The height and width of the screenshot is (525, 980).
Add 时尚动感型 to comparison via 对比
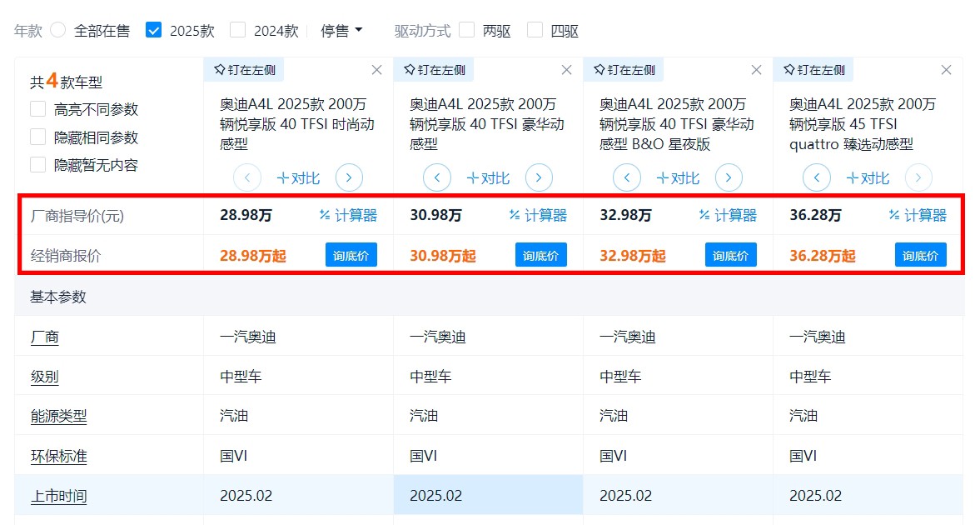[x=298, y=178]
